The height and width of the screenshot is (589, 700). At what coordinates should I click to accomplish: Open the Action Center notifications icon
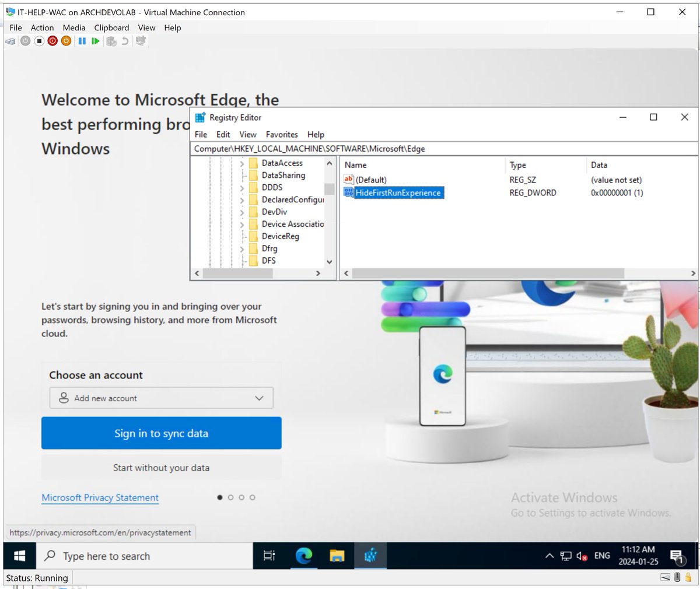677,556
